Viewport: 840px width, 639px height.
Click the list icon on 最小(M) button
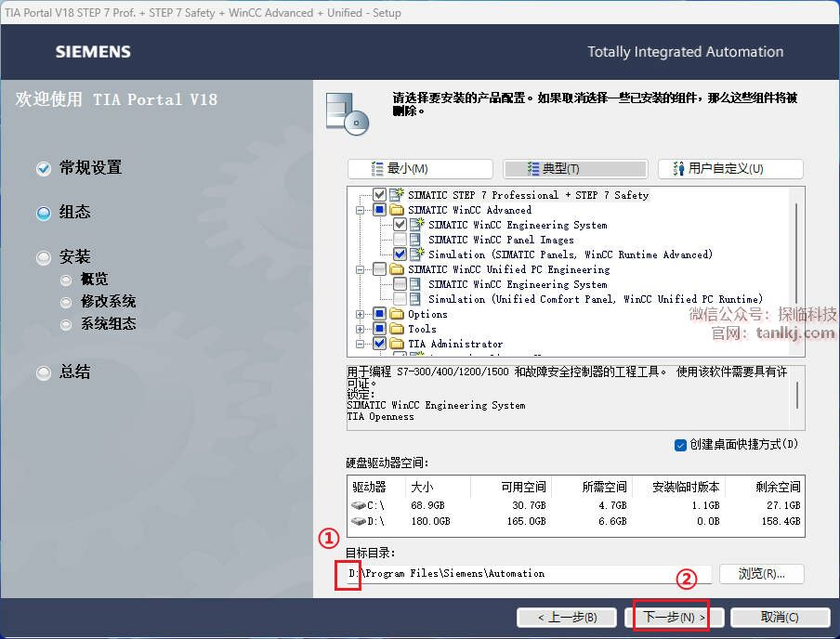[x=377, y=169]
